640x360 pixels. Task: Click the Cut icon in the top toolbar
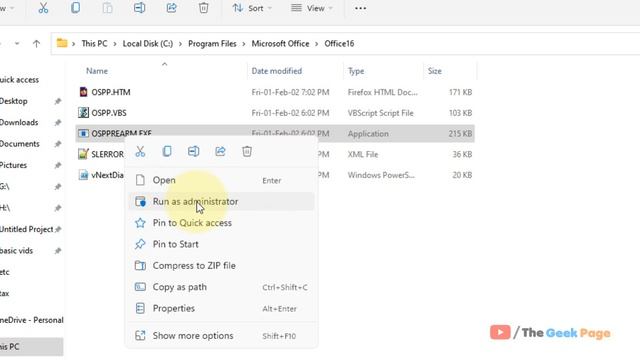click(43, 8)
